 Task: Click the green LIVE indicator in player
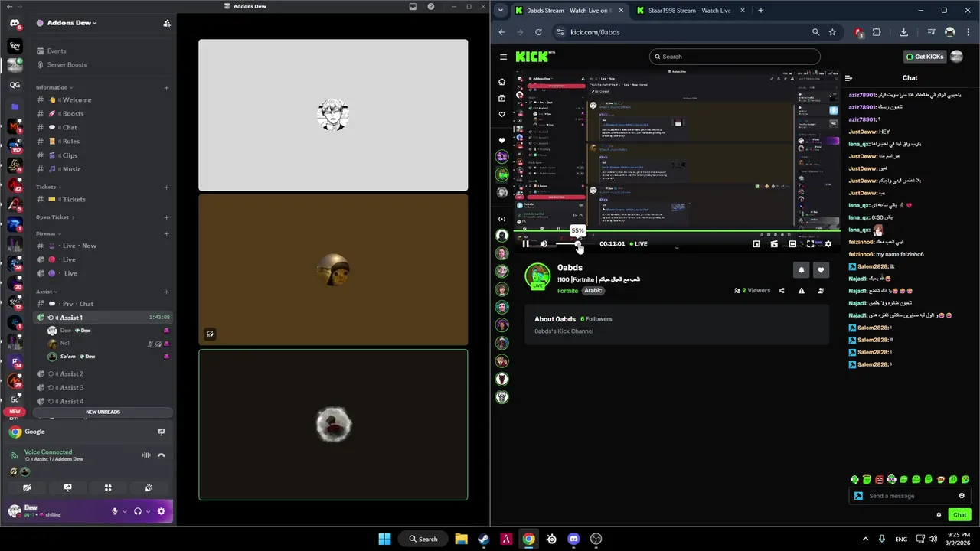click(639, 244)
